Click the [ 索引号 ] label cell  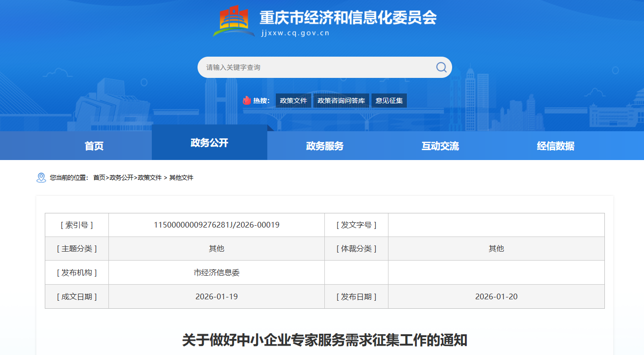point(77,225)
